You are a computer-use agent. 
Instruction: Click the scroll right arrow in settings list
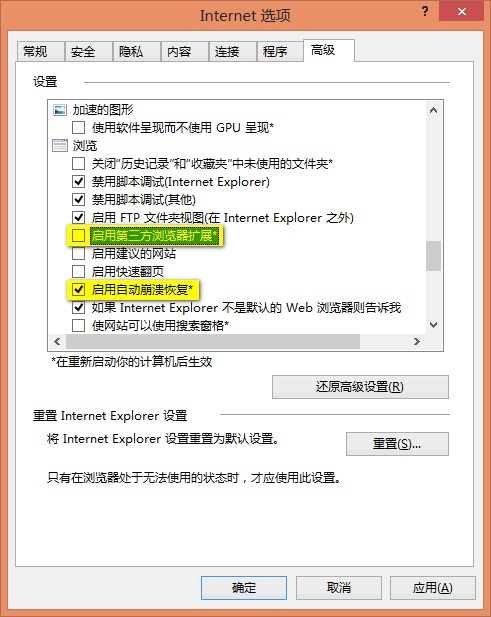click(x=417, y=341)
